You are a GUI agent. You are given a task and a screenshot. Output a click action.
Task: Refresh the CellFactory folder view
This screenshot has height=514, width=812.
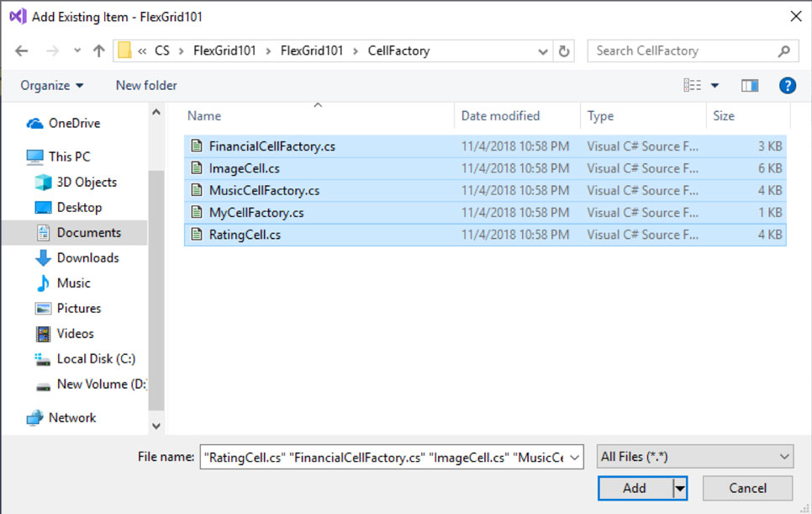[x=564, y=50]
